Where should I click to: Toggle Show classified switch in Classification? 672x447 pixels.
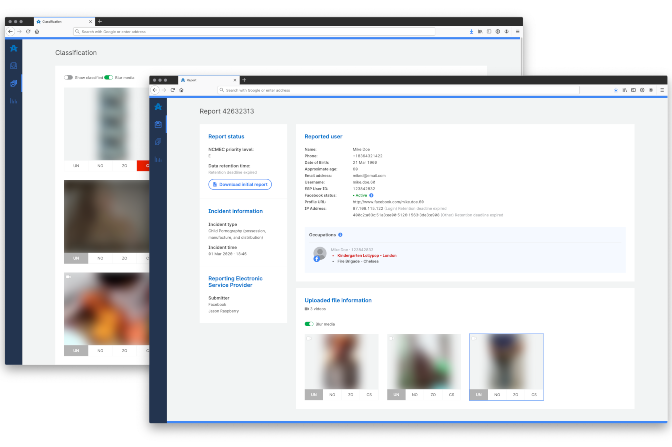[x=69, y=77]
